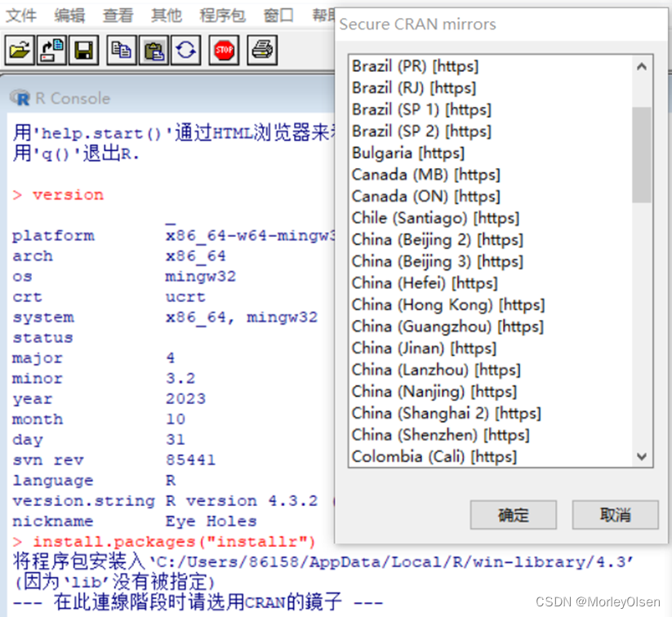672x617 pixels.
Task: Select Chile (Santiago) [https] mirror
Action: (x=490, y=218)
